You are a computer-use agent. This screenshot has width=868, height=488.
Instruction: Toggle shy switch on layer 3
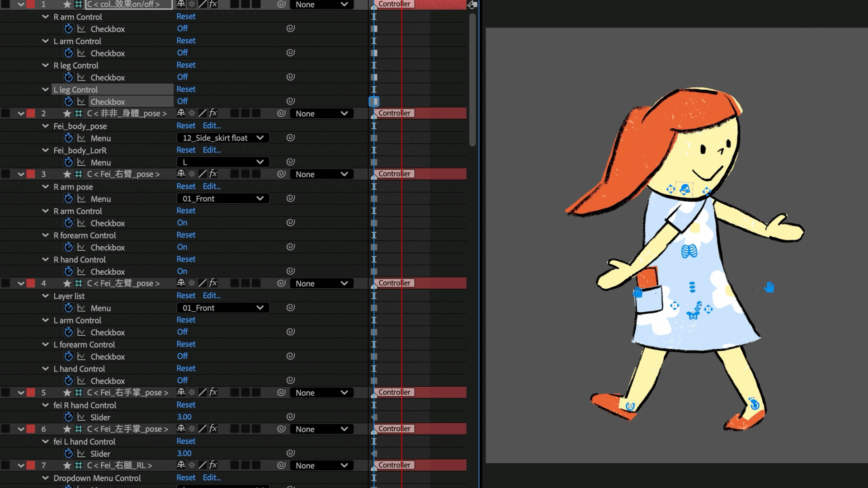(181, 174)
